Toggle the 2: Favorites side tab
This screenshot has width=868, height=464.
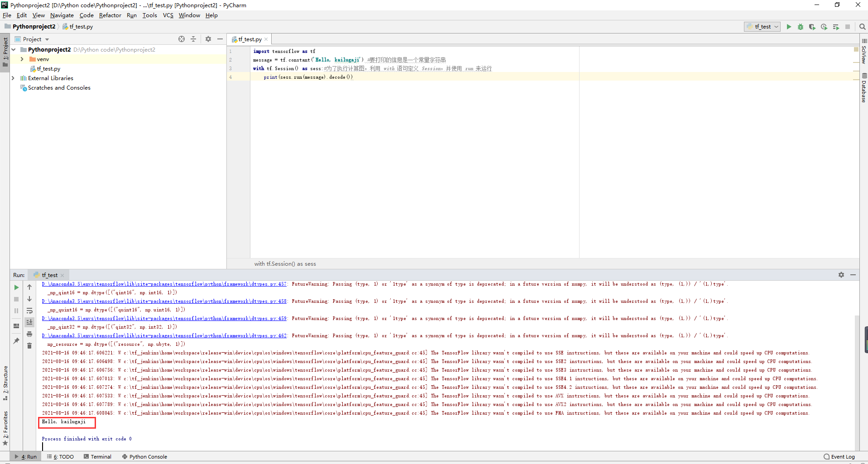tap(5, 428)
